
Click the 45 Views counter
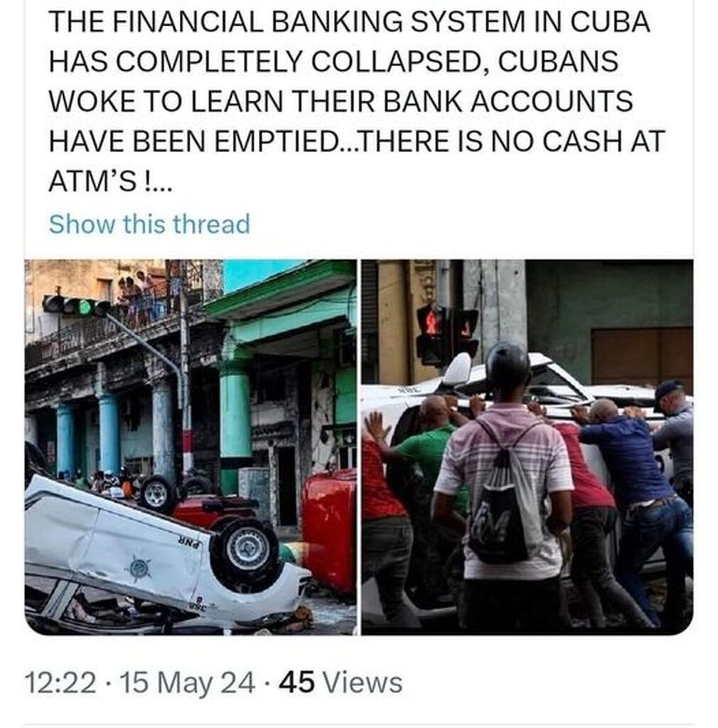coord(341,682)
